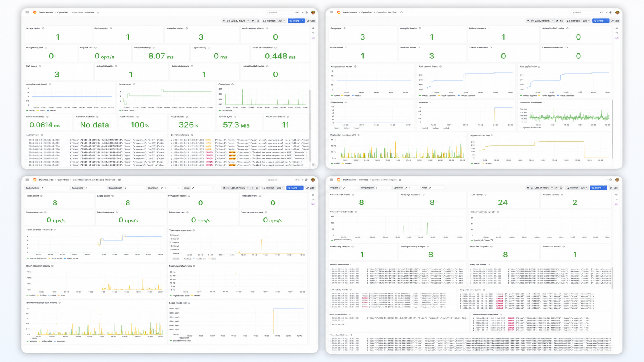Click Edit button in OpenBao overview dashboard
Viewport: 644px width, 362px height.
tap(311, 21)
